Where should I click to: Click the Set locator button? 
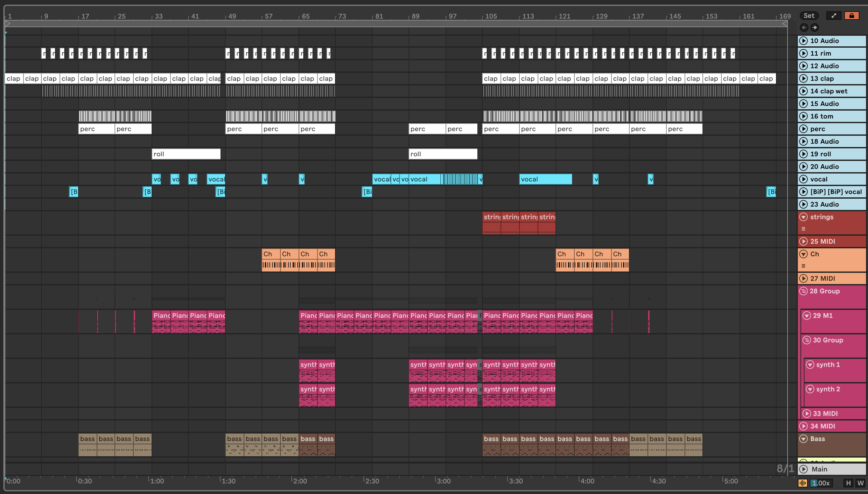point(809,16)
